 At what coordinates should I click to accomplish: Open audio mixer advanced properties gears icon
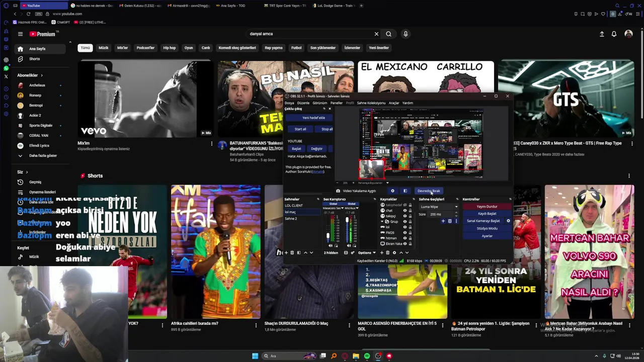click(353, 253)
